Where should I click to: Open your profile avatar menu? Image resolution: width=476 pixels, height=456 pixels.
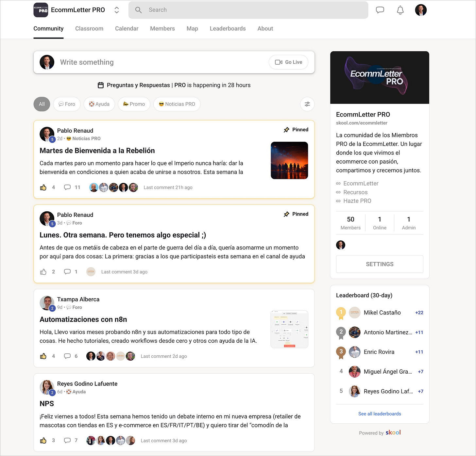[421, 10]
